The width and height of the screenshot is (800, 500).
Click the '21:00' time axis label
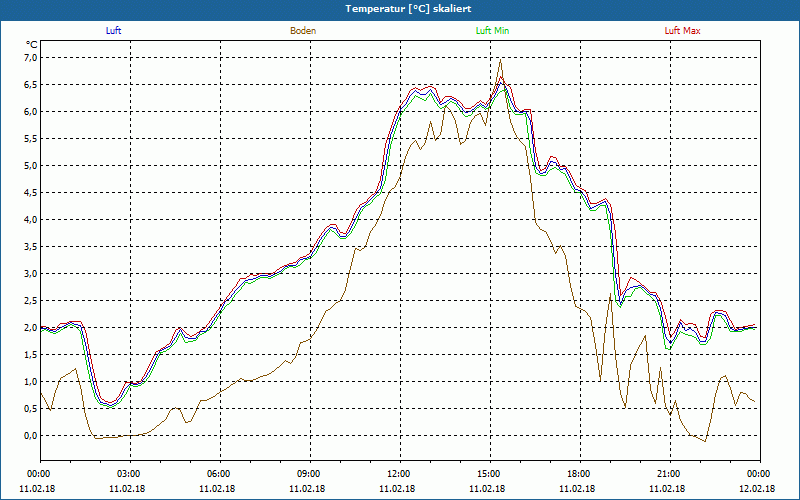click(670, 474)
